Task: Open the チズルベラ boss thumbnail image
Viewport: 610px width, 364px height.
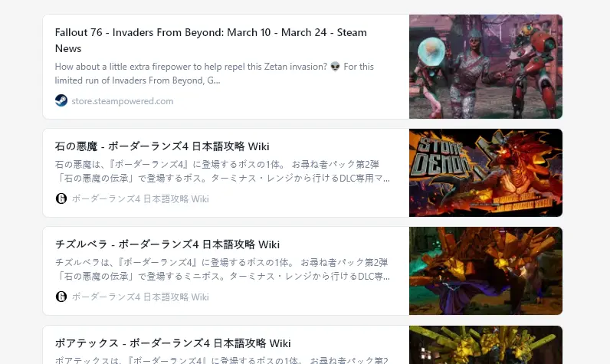Action: coord(486,271)
